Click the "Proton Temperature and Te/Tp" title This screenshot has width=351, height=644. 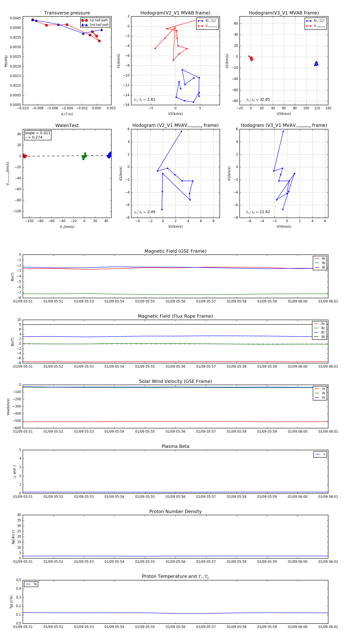tap(175, 576)
